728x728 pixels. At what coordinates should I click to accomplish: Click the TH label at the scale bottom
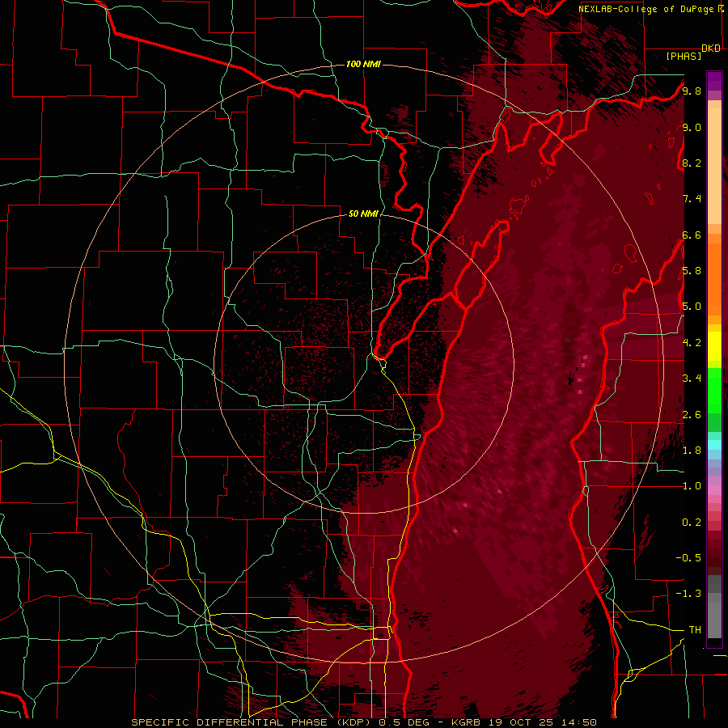point(695,630)
